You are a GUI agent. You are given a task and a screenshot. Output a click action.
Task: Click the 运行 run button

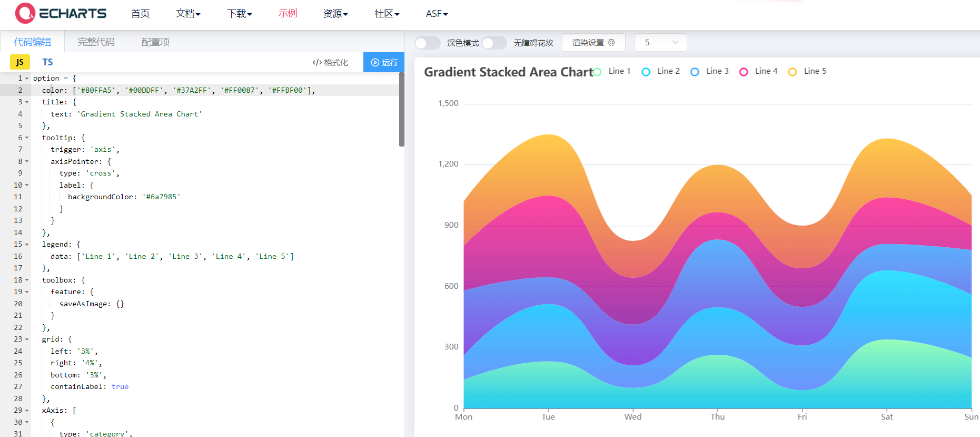click(x=384, y=62)
